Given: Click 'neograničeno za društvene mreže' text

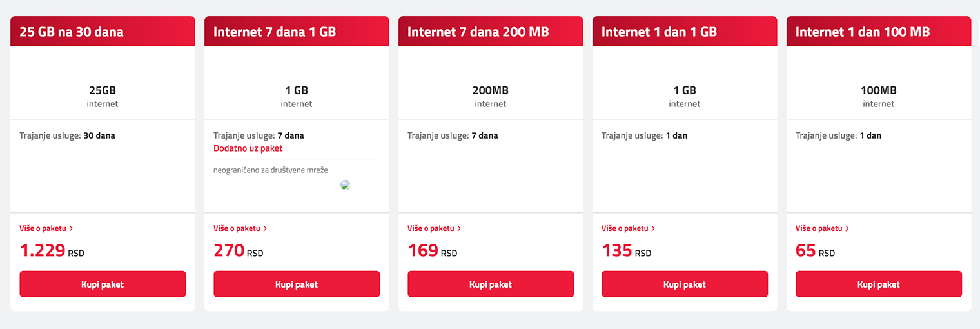Looking at the screenshot, I should pos(271,170).
